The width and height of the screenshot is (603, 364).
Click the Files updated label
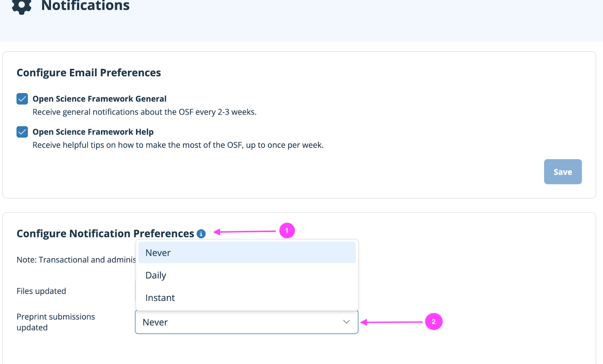[x=41, y=291]
